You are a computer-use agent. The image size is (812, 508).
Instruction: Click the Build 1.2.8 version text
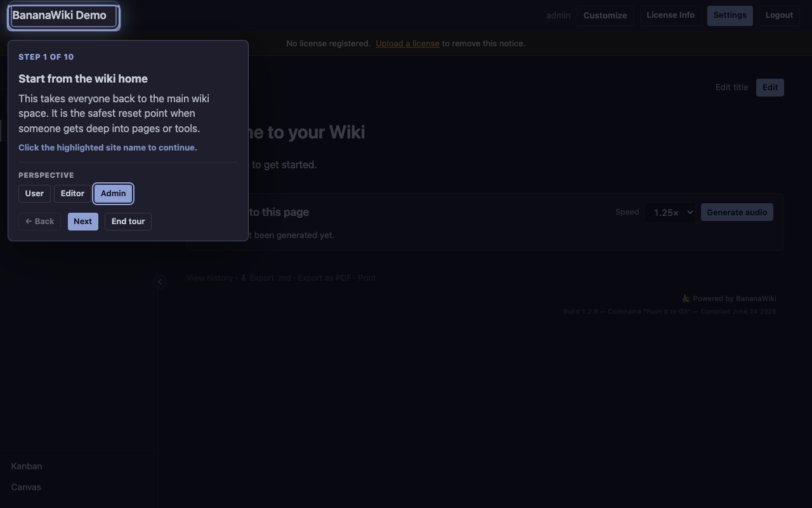pyautogui.click(x=670, y=312)
